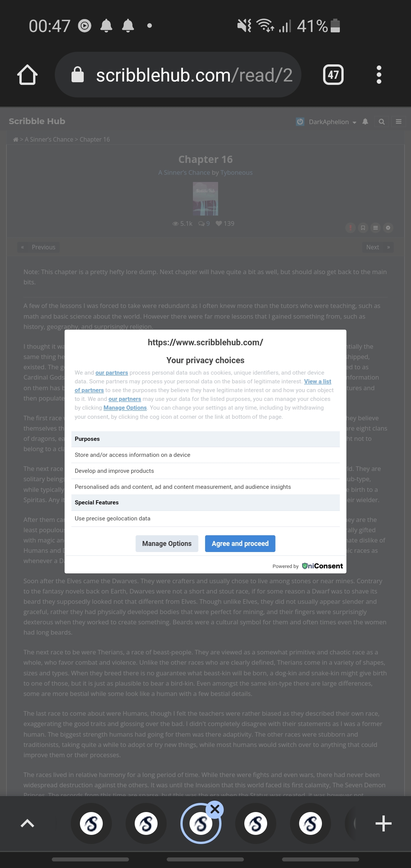Bookmark Chapter 16 with the bookmark icon
This screenshot has width=411, height=868.
pyautogui.click(x=363, y=228)
